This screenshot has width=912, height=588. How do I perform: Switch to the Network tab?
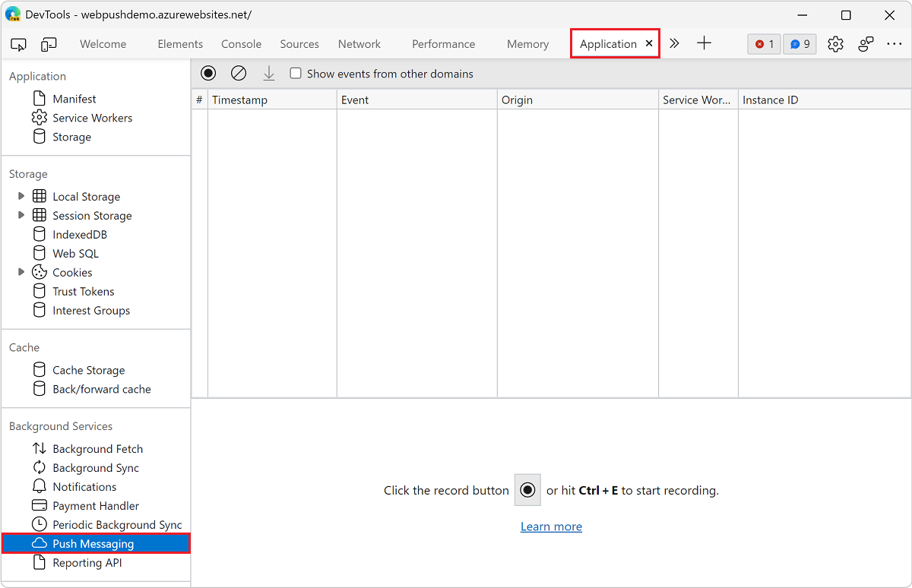(x=359, y=44)
